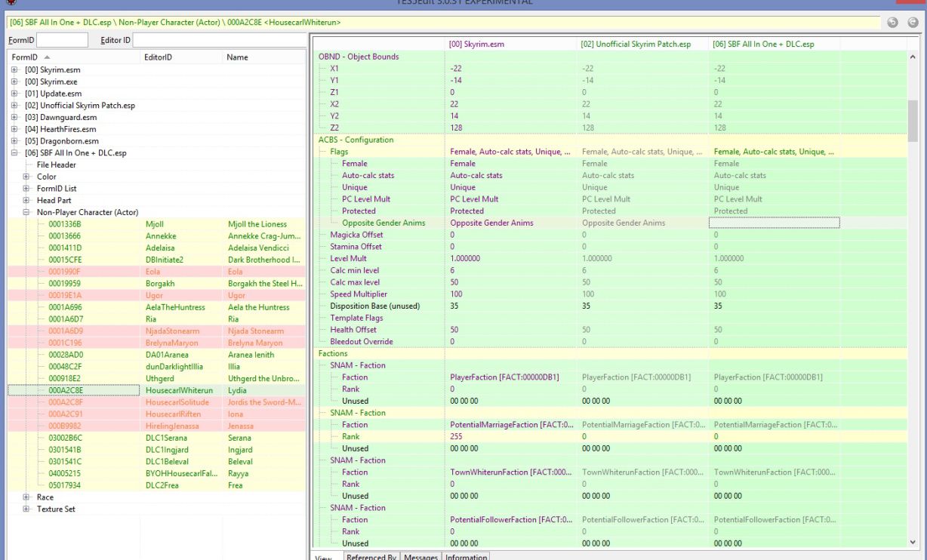Select the Aela the Huntress record
The width and height of the screenshot is (927, 560).
click(x=156, y=307)
